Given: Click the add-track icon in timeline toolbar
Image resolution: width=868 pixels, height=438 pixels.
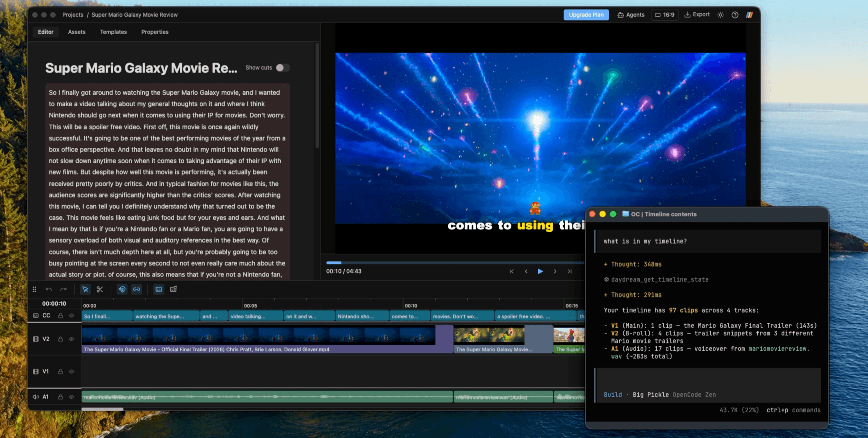Looking at the screenshot, I should [174, 289].
